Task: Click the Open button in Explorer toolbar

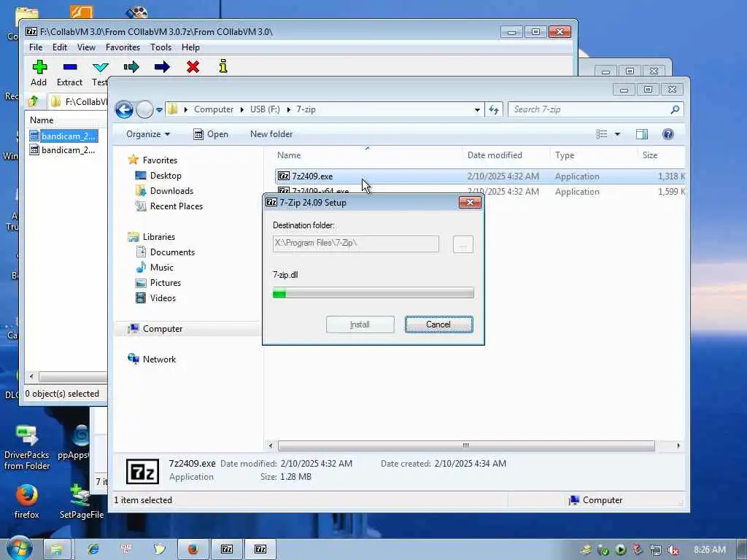Action: [x=211, y=134]
